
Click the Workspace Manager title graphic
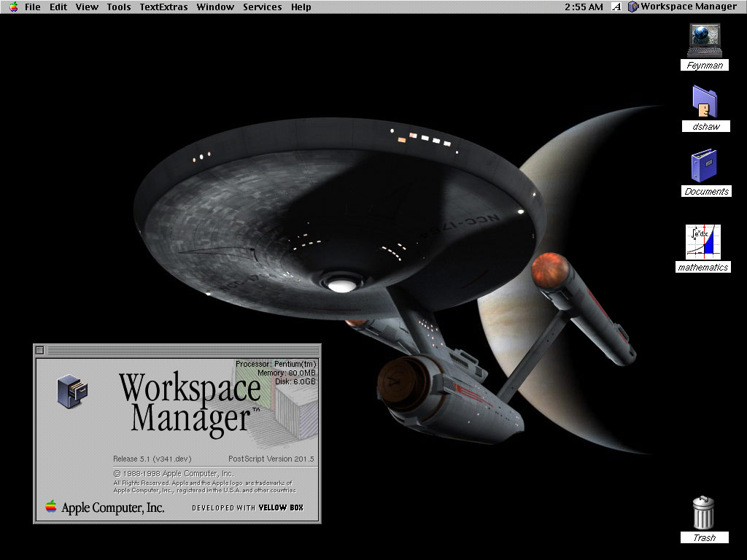(190, 404)
